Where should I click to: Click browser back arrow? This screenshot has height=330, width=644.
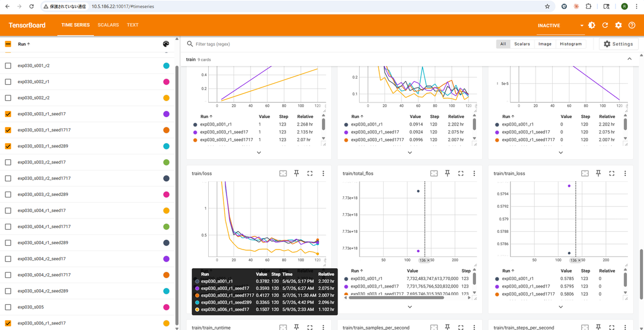coord(8,6)
